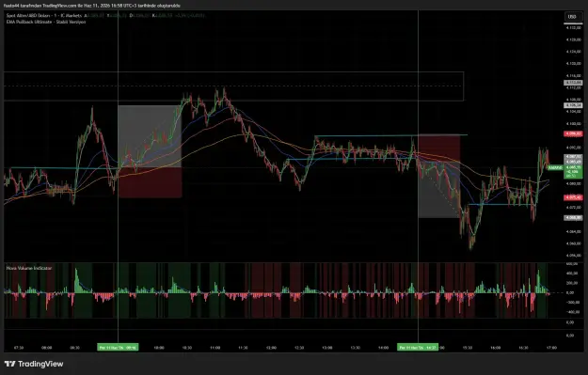Click the gray 4.106 price tag on axis
The image size is (588, 375).
(573, 105)
